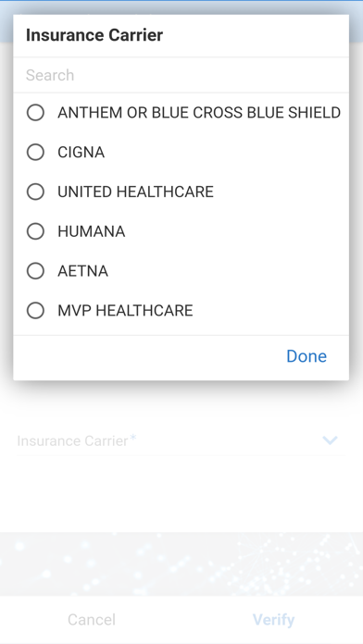Open the Insurance Carrier field behind dialog
Screen dimensions: 363x644
point(181,441)
